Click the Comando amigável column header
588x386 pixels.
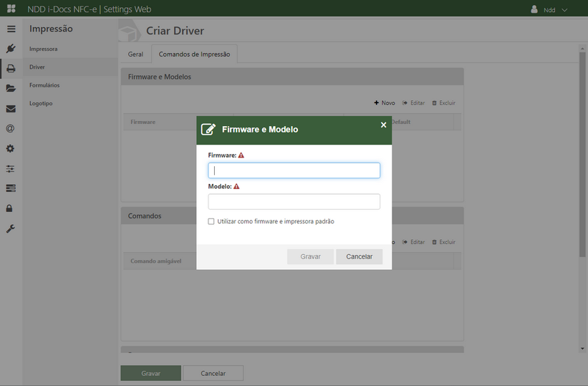156,261
